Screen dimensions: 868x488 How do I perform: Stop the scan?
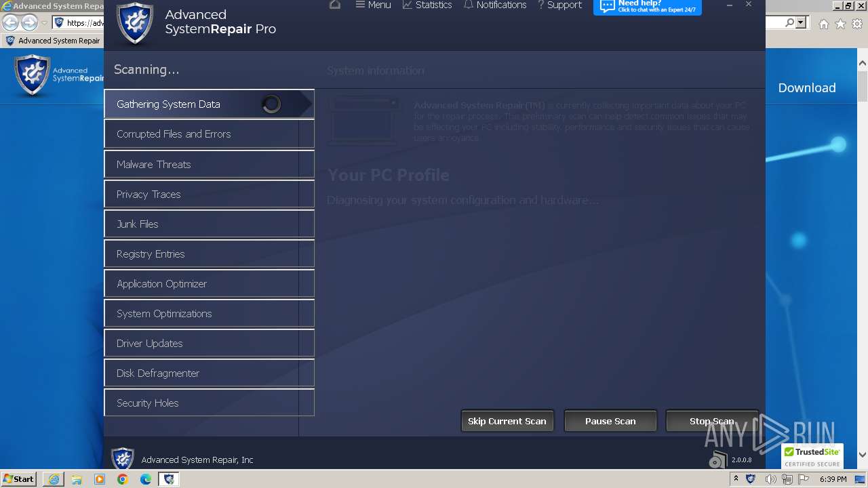[x=711, y=421]
